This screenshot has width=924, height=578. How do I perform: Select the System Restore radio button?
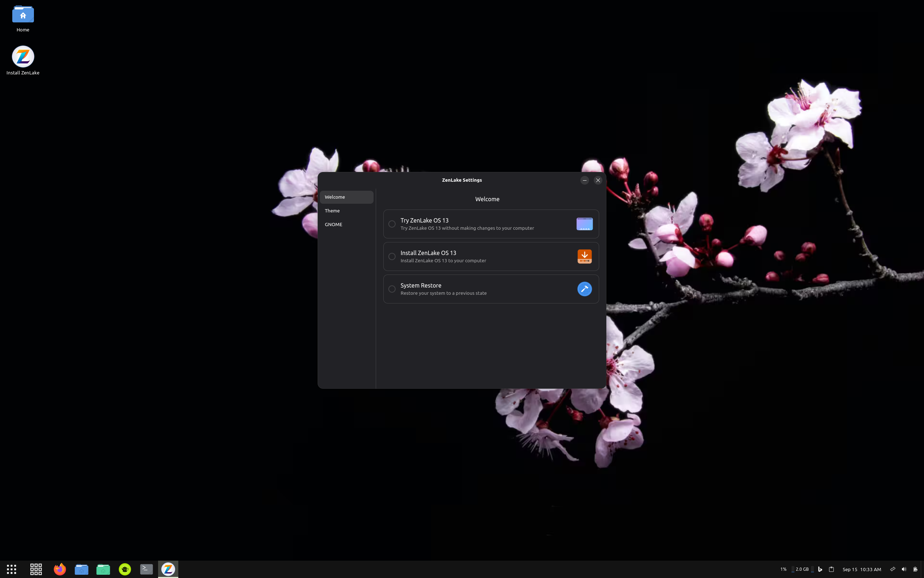coord(392,289)
